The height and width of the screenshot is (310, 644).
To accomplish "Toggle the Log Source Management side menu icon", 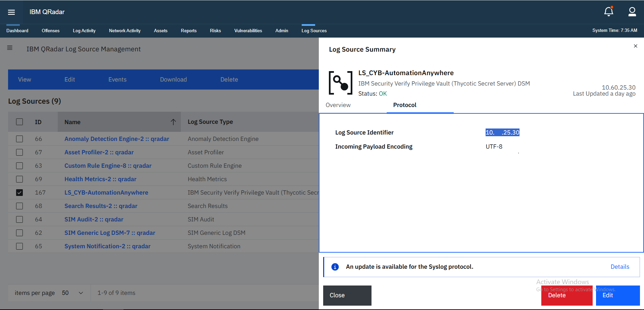I will click(10, 48).
